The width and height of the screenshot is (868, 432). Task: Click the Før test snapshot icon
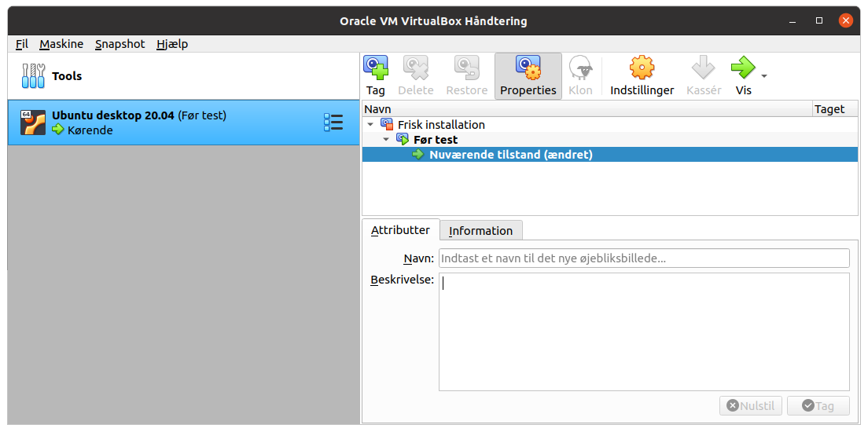point(403,139)
